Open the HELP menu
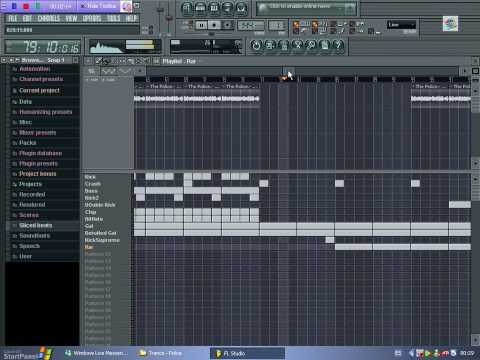Screen dimensions: 480x360 tap(131, 18)
